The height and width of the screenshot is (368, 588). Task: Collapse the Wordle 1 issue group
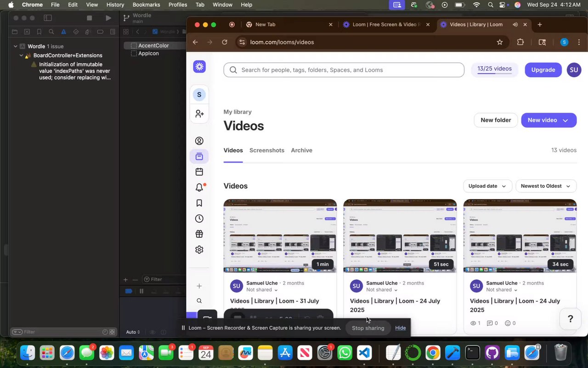tap(15, 46)
